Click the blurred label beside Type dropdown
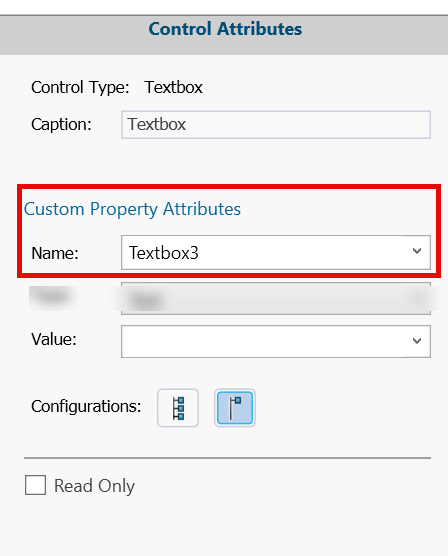The image size is (448, 556). tap(53, 297)
